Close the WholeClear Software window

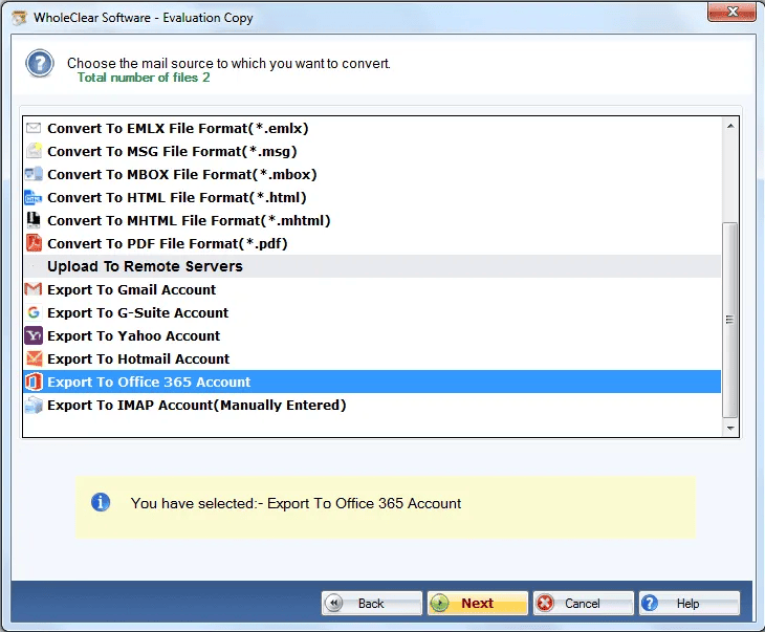click(x=732, y=12)
